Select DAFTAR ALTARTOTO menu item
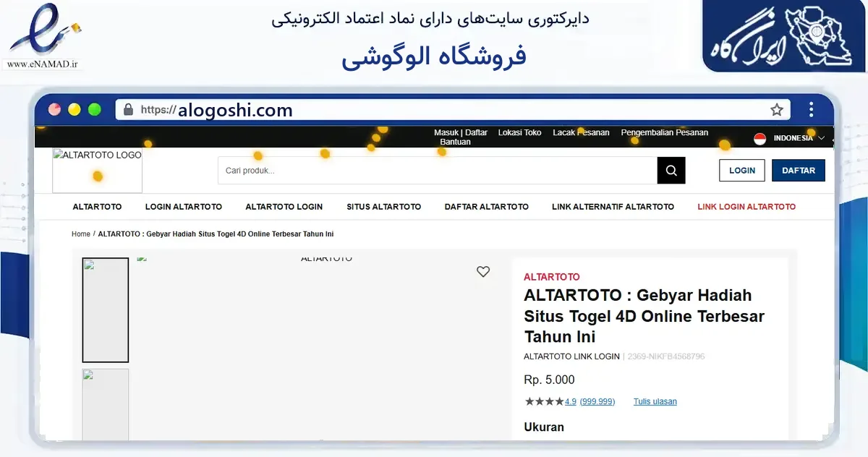 coord(487,207)
